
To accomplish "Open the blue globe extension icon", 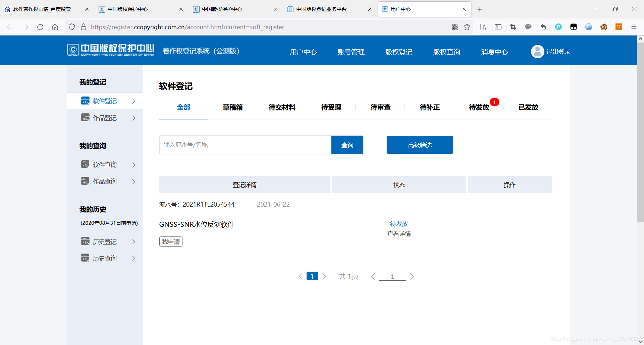I will [x=589, y=27].
